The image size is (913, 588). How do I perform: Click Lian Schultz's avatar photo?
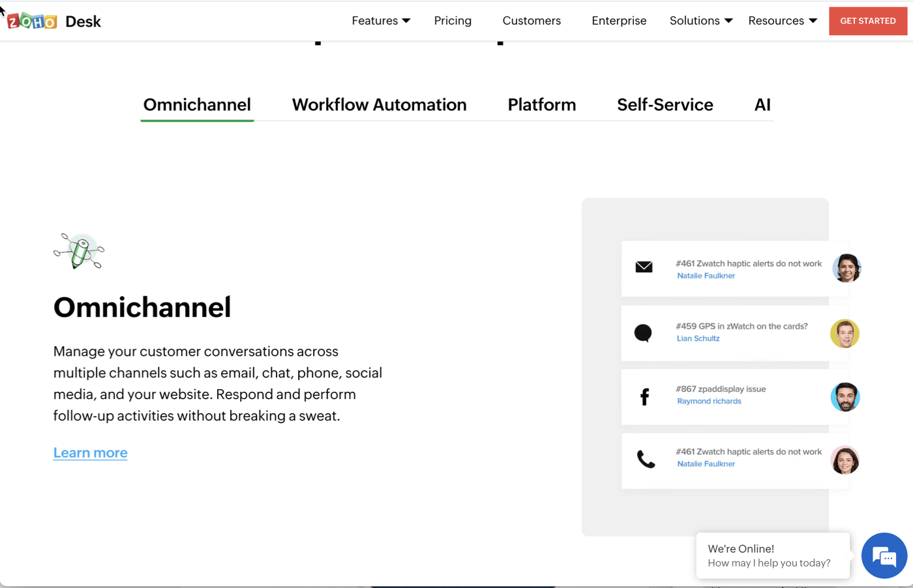(x=845, y=333)
